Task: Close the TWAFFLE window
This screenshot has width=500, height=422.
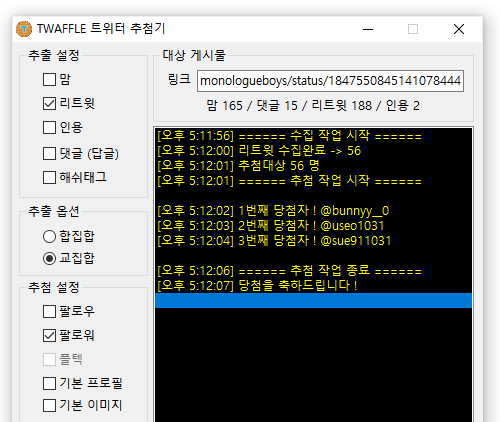Action: pos(459,29)
